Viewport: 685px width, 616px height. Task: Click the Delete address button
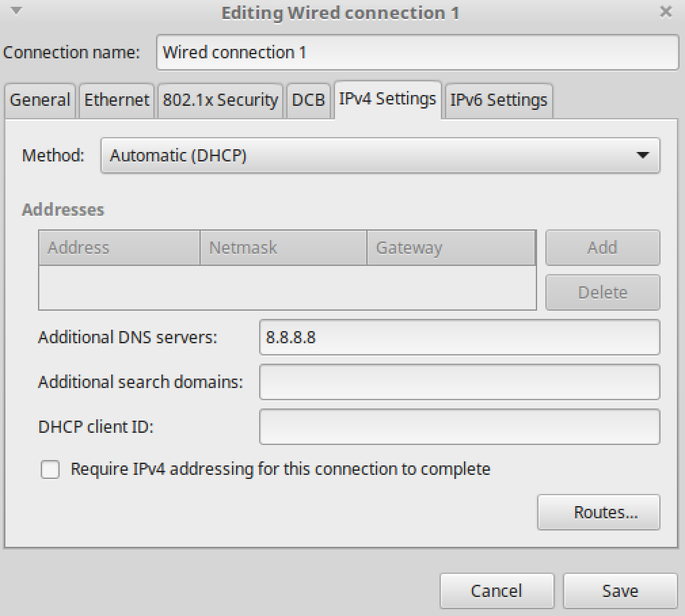click(x=602, y=292)
